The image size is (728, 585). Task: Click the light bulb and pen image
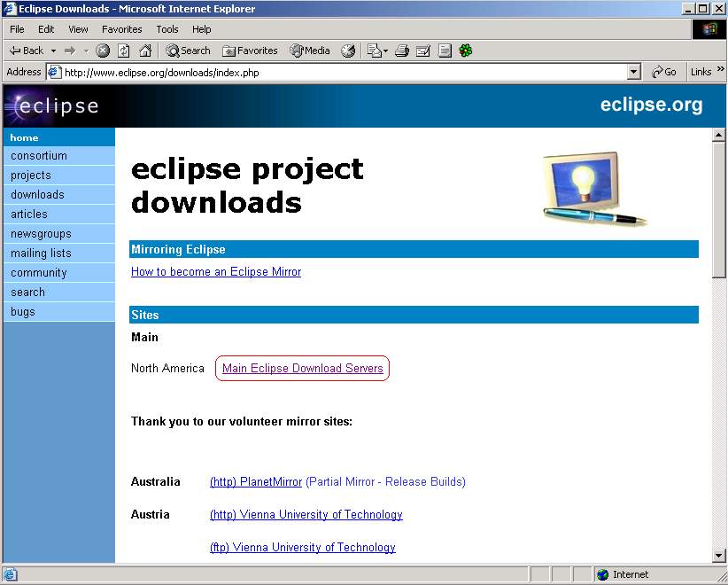pyautogui.click(x=593, y=189)
